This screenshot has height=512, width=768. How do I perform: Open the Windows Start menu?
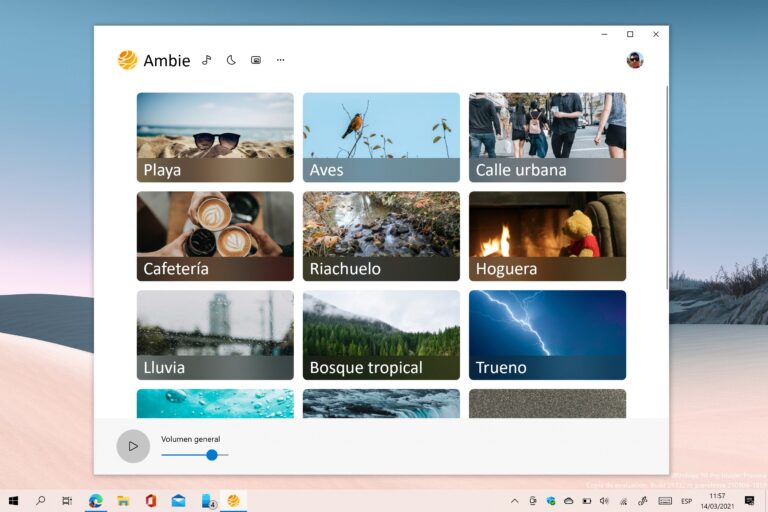[x=13, y=501]
